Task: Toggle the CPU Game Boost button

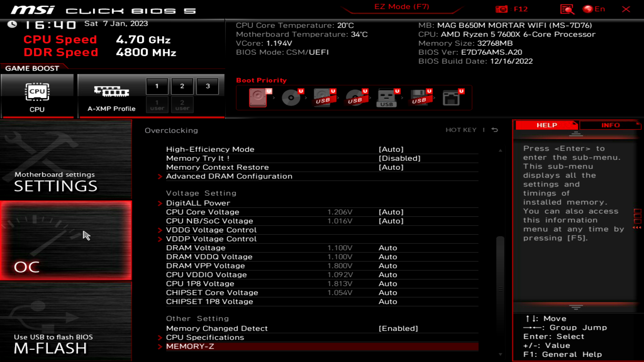Action: pos(37,96)
